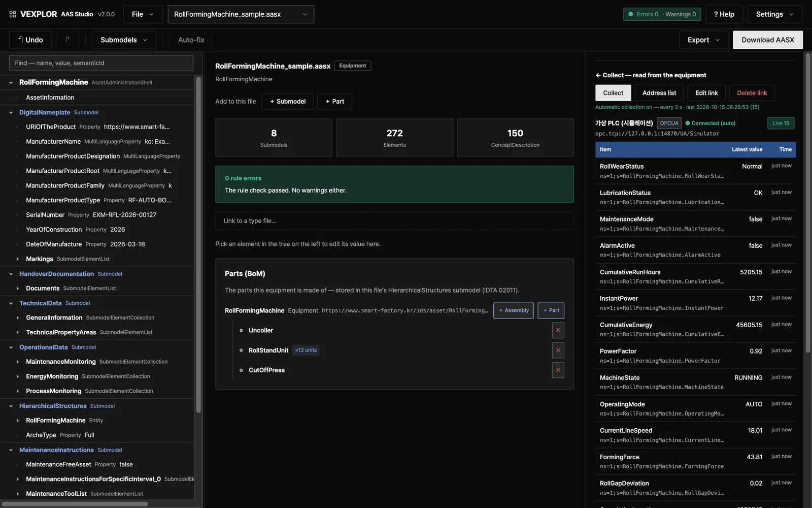
Task: Collapse the HierarchicalStructures submodel
Action: point(11,406)
